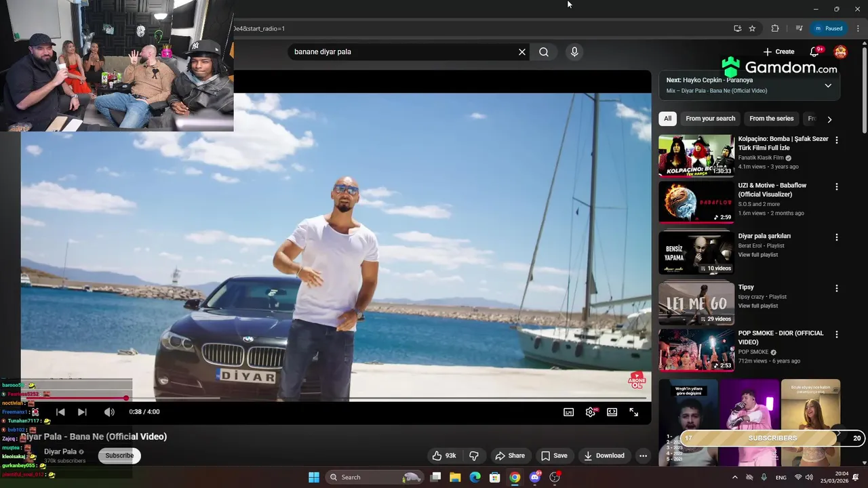Open options for POP SMOKE - DIOR
868x488 pixels.
pyautogui.click(x=836, y=334)
